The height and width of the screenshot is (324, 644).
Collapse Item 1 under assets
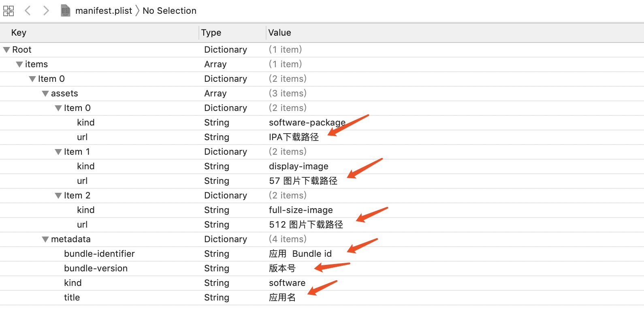58,152
